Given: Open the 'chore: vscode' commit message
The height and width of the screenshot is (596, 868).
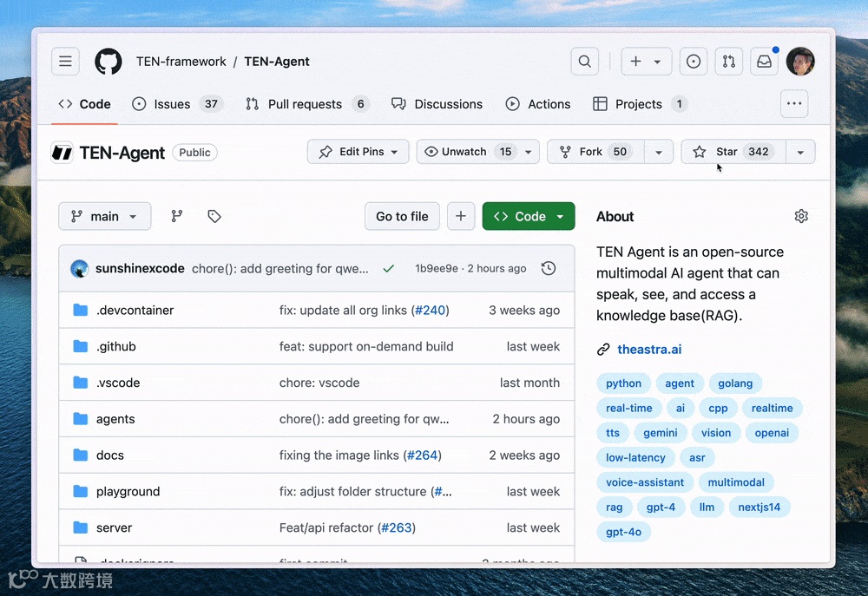Looking at the screenshot, I should point(319,383).
